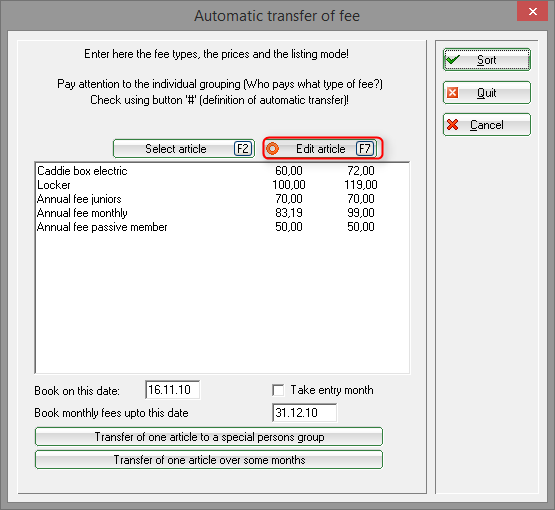The image size is (555, 510).
Task: Click the red square X icon on Quit
Action: coord(452,93)
